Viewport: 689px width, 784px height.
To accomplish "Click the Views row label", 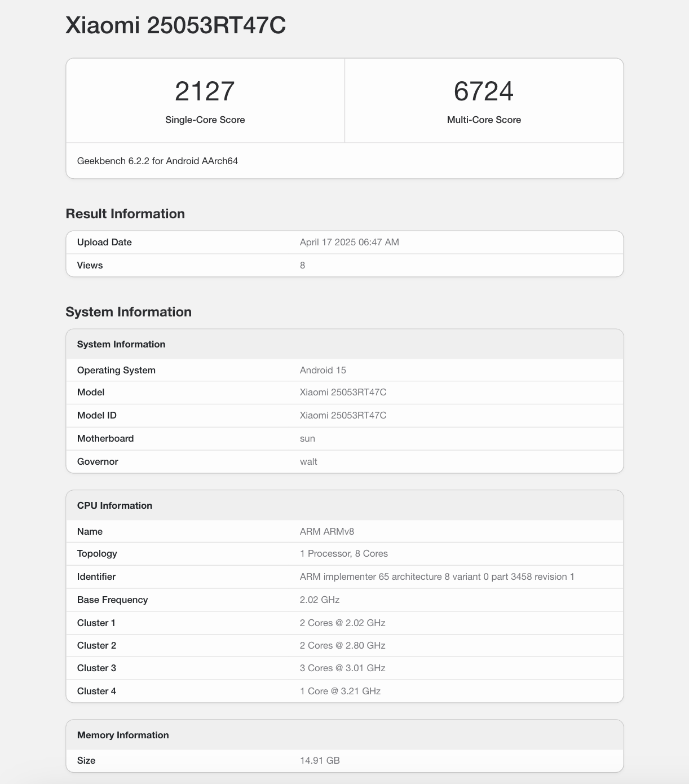I will [90, 265].
